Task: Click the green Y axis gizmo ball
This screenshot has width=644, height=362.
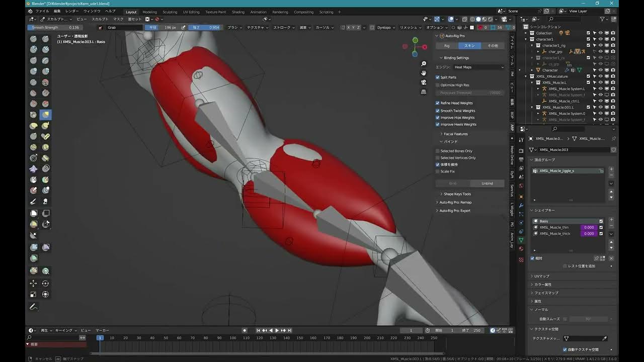Action: tap(415, 40)
